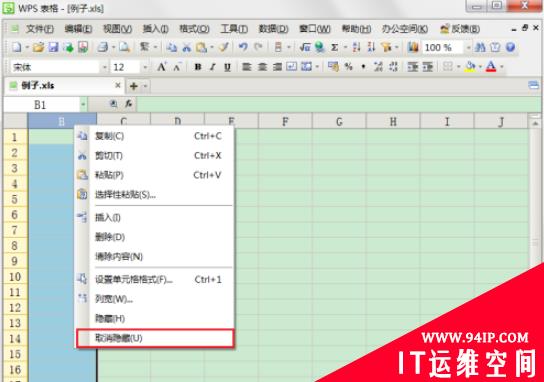Open the borders dropdown arrow
Viewport: 544px width, 382px height.
(x=458, y=67)
